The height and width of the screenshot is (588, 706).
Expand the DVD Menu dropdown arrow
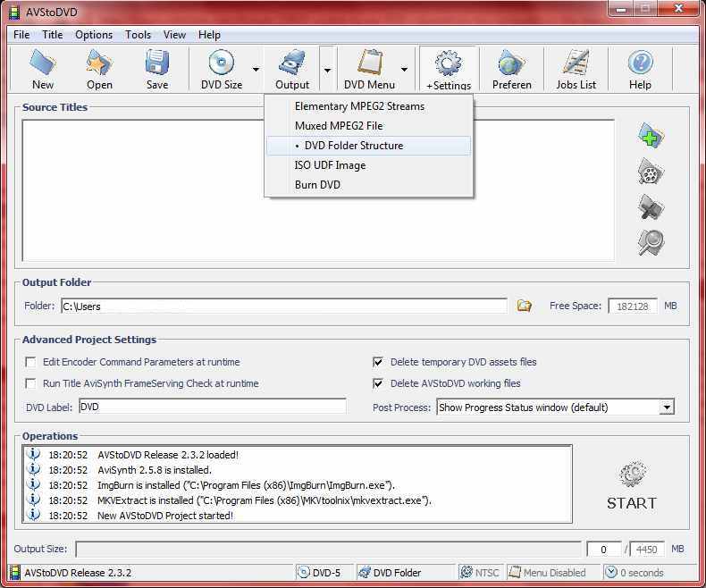pos(404,70)
